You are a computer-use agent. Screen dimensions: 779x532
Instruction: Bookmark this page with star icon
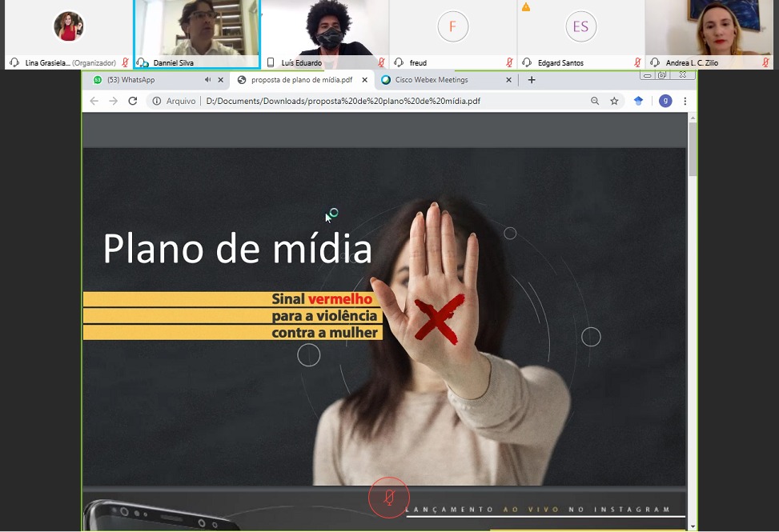614,101
